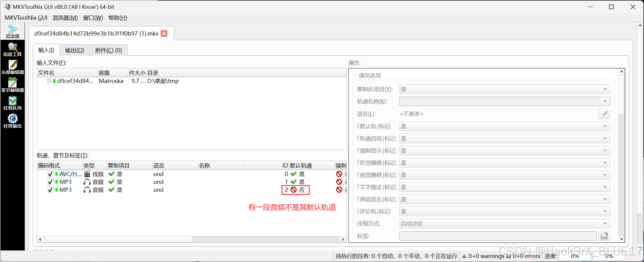Uncheck the MP3 track ID 2 checkbox
Viewport: 644px width, 262px height.
(x=50, y=190)
